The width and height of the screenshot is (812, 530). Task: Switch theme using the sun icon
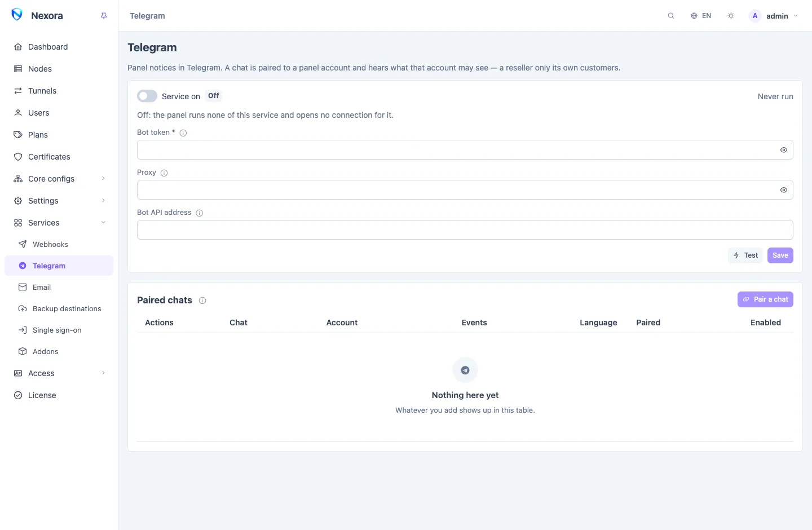click(x=731, y=16)
